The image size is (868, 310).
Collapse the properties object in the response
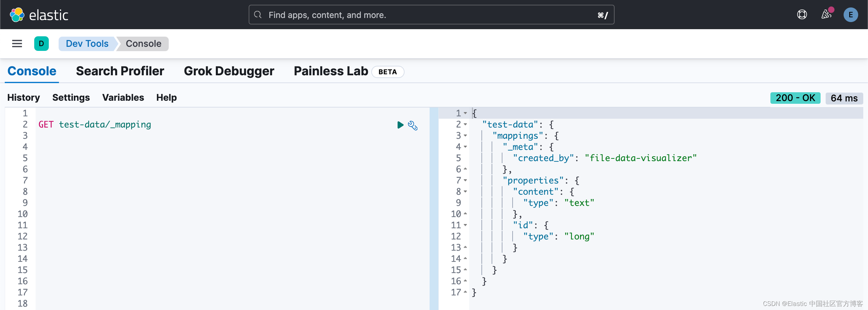[466, 180]
